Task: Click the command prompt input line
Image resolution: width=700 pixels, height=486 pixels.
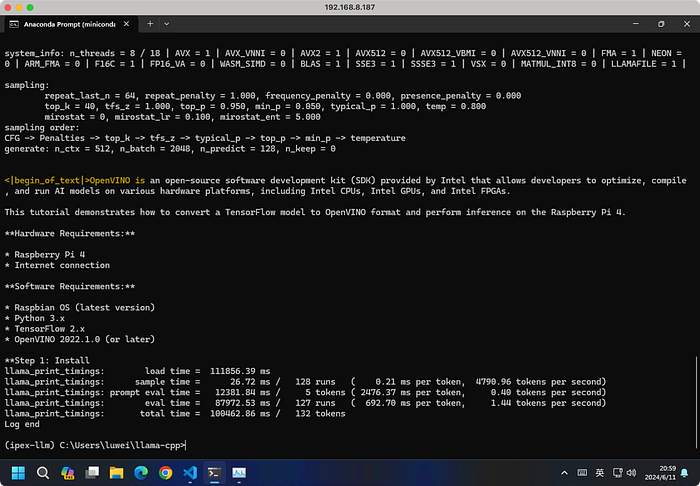Action: [x=95, y=445]
